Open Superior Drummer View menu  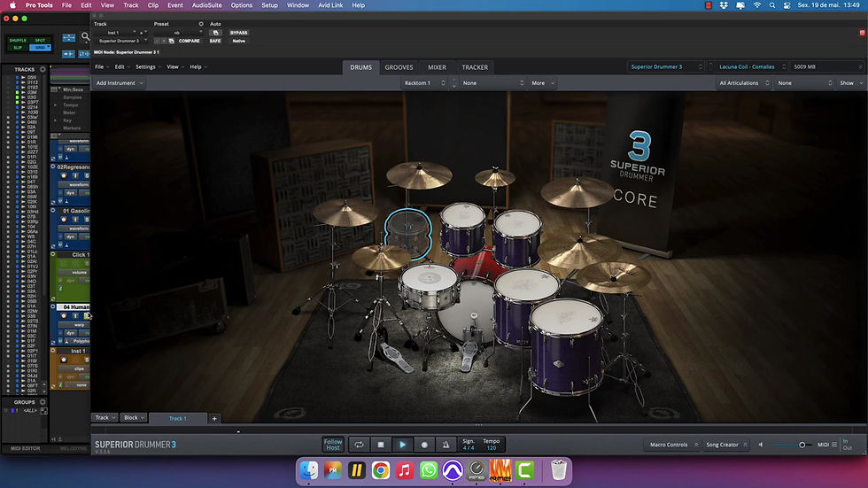(x=175, y=67)
